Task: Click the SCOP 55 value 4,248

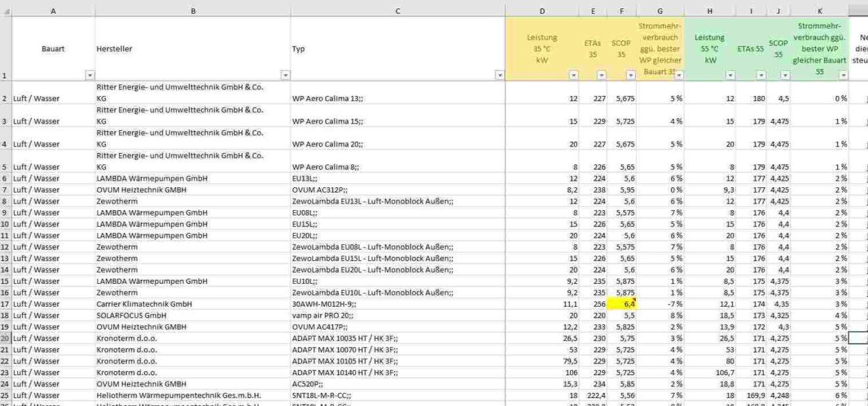Action: coord(779,395)
